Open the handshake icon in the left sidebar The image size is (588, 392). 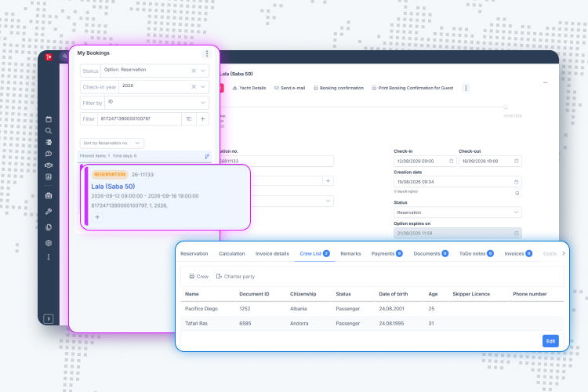(x=49, y=165)
